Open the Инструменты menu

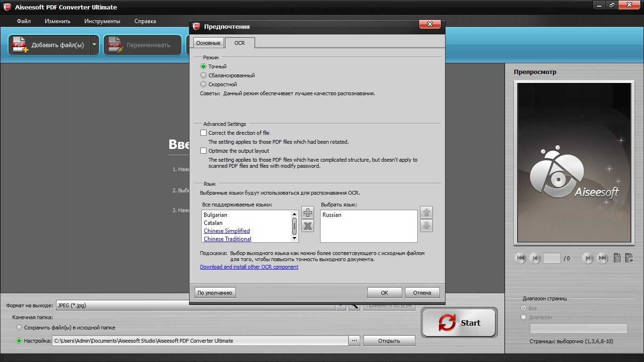102,21
